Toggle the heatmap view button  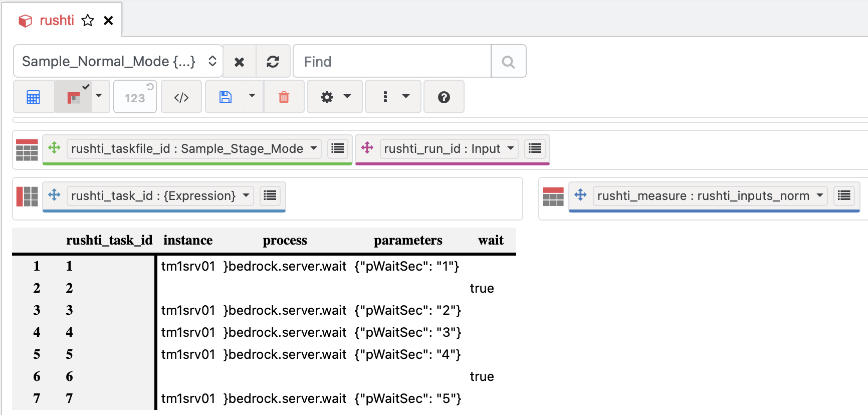pos(74,97)
